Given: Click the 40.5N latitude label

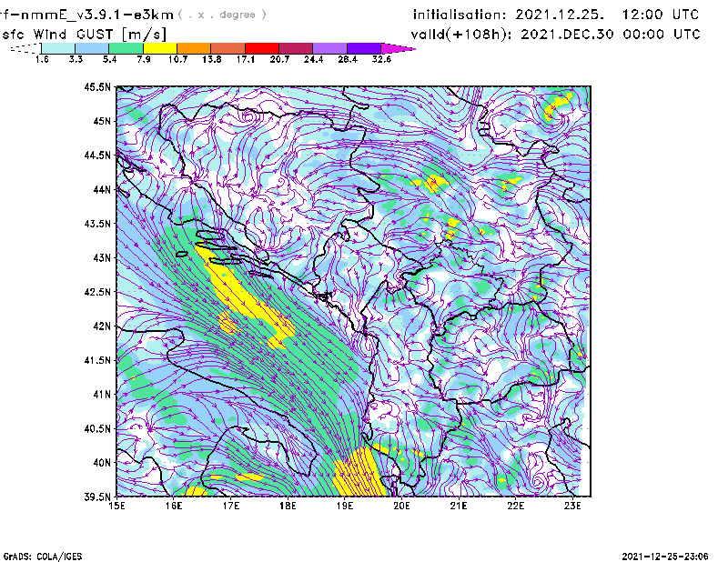Looking at the screenshot, I should tap(97, 428).
